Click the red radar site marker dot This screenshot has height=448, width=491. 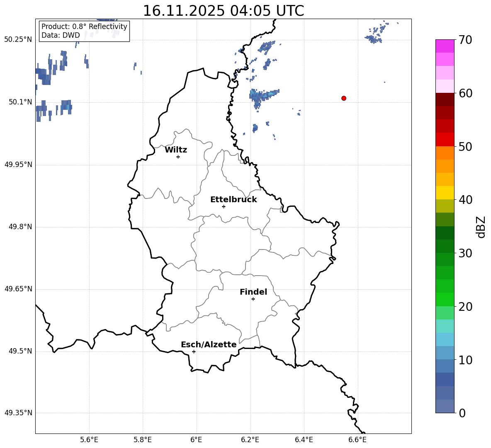[344, 98]
